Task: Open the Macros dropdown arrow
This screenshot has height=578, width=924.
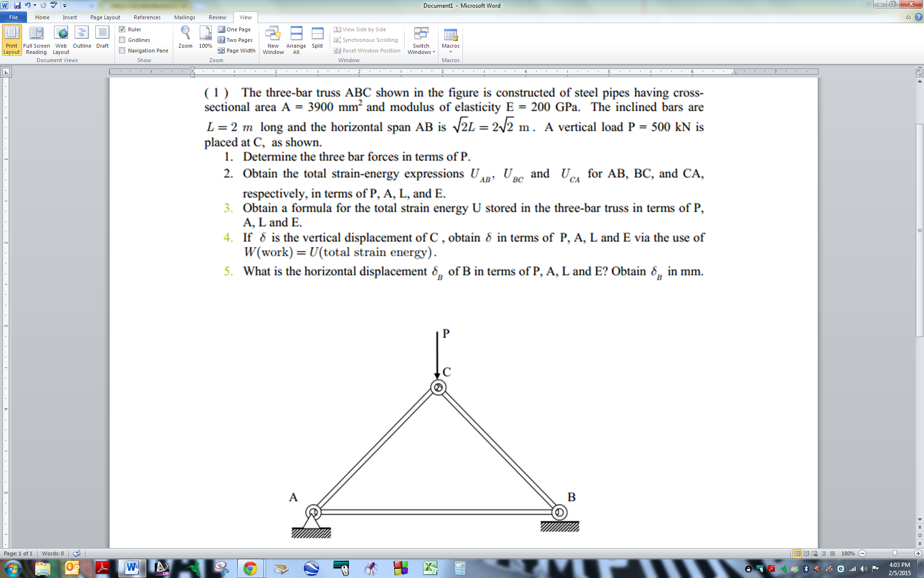Action: tap(450, 51)
